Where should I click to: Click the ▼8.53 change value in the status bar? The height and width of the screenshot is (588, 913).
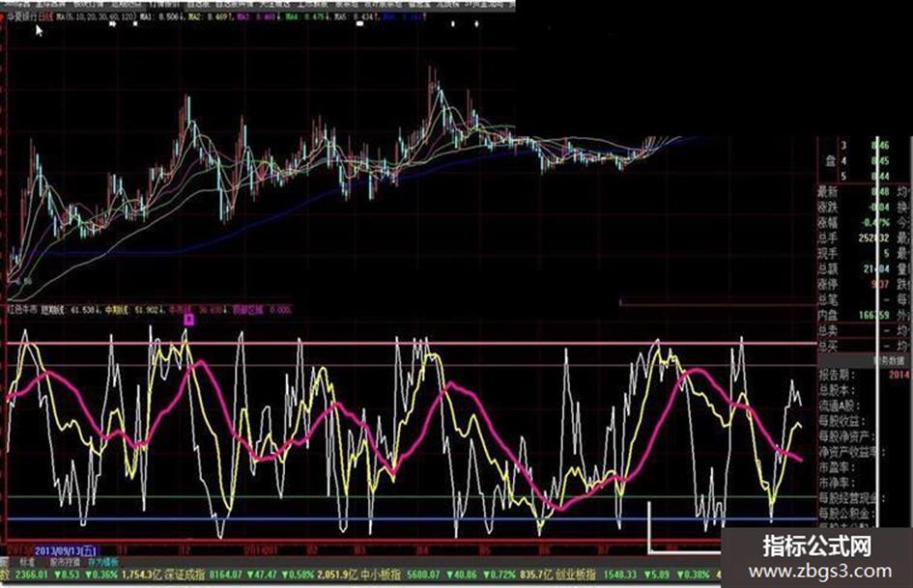[67, 574]
